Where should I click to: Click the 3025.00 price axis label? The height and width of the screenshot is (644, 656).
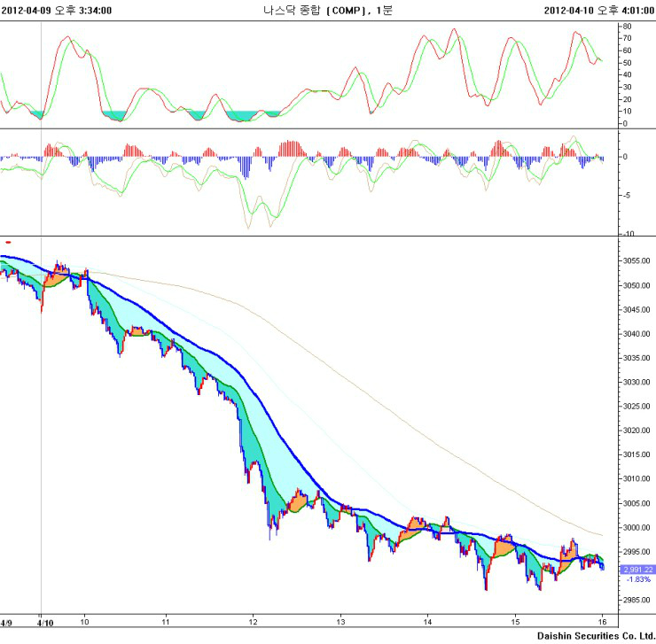[637, 407]
